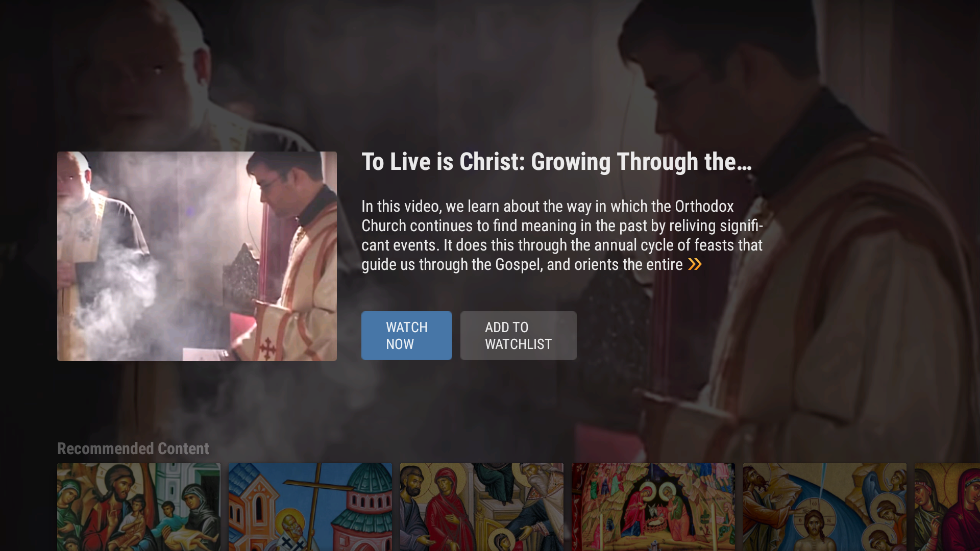This screenshot has width=980, height=551.
Task: Open the incense-smoke priest video thumbnail
Action: 197,256
